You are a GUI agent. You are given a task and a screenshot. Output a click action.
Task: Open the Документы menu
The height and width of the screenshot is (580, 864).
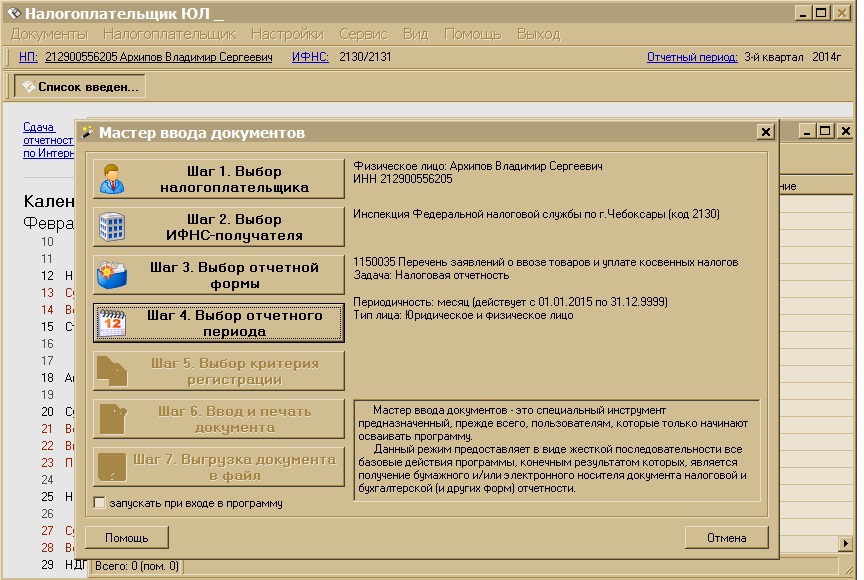coord(49,34)
